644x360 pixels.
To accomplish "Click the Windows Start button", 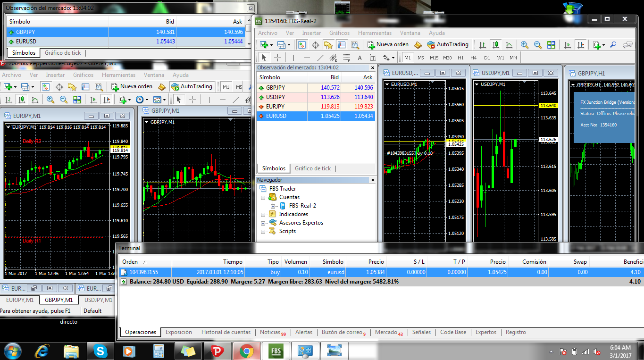I will (13, 351).
